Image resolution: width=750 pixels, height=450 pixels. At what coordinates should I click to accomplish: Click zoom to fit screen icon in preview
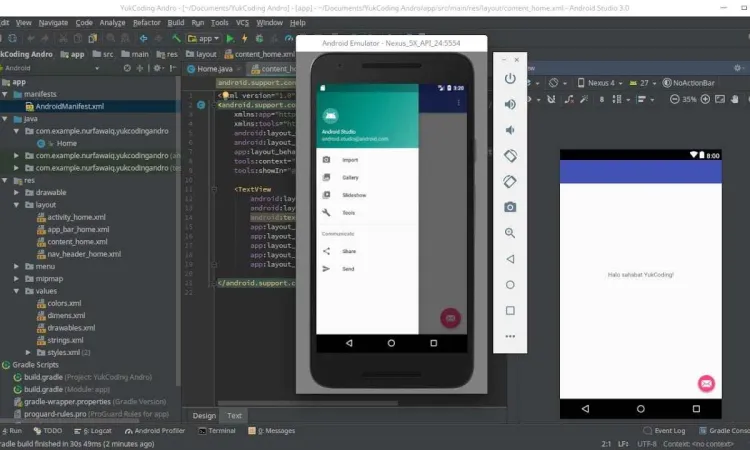720,99
